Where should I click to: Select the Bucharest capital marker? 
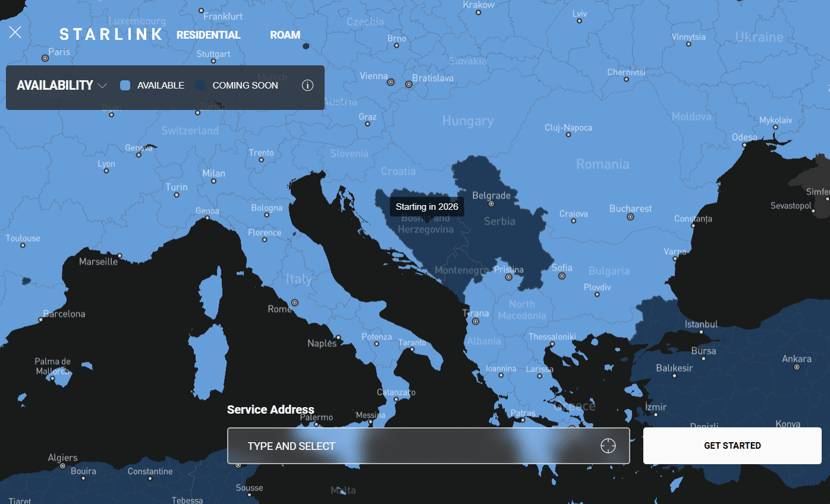tap(630, 217)
